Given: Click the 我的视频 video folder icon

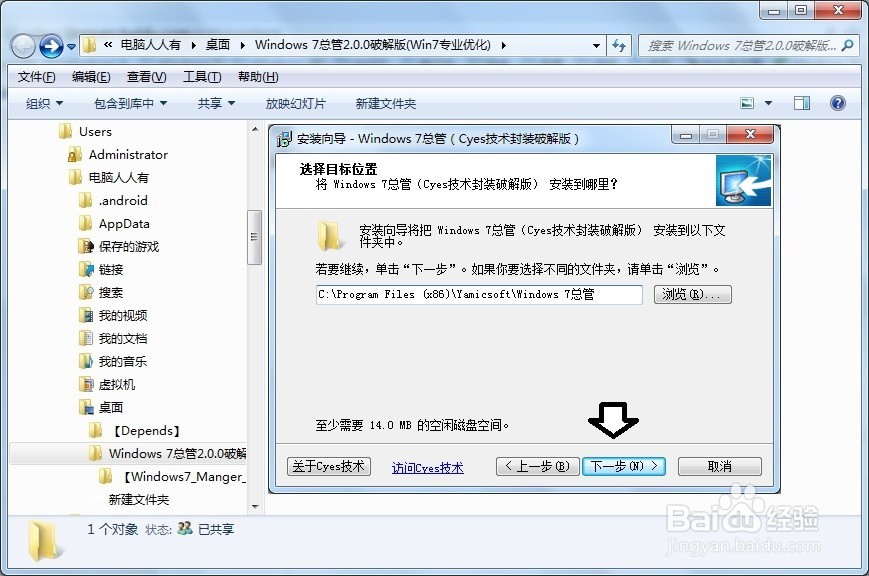Looking at the screenshot, I should pyautogui.click(x=85, y=315).
